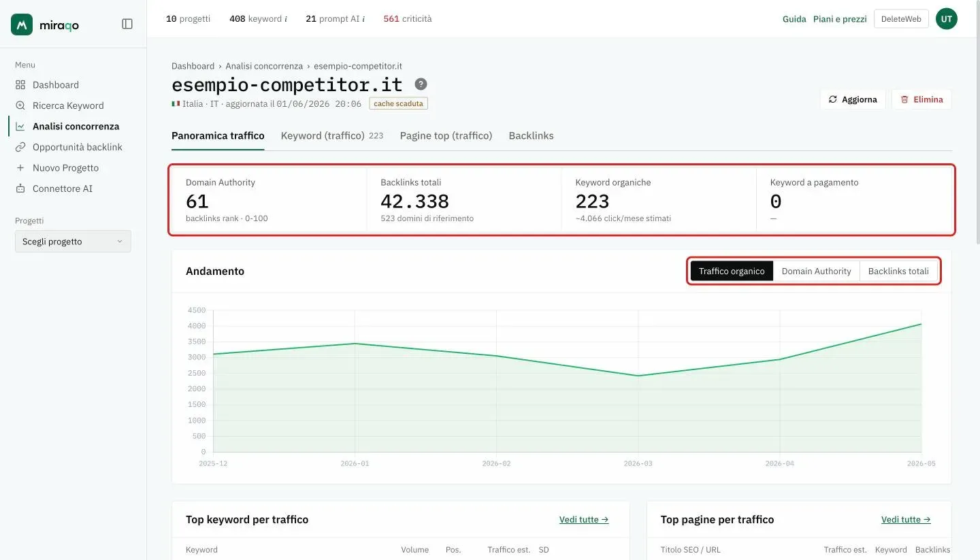Screen dimensions: 980x560
Task: Open the UT user avatar menu
Action: [x=947, y=19]
